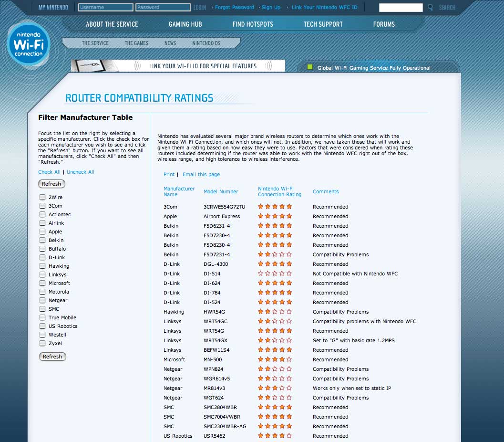This screenshot has width=504, height=442.
Task: Click the Nintendo Wi-Fi Connection logo
Action: point(29,45)
